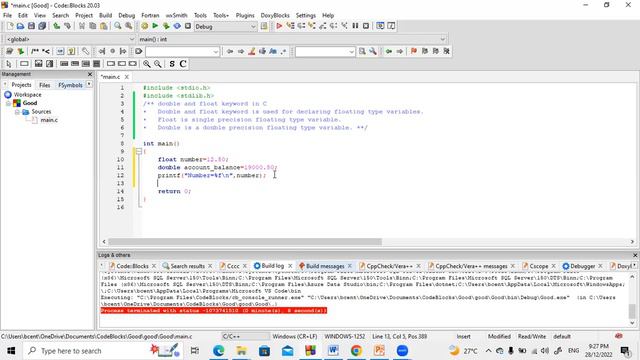Open Google Chrome from the taskbar
Image resolution: width=640 pixels, height=360 pixels.
[x=356, y=351]
